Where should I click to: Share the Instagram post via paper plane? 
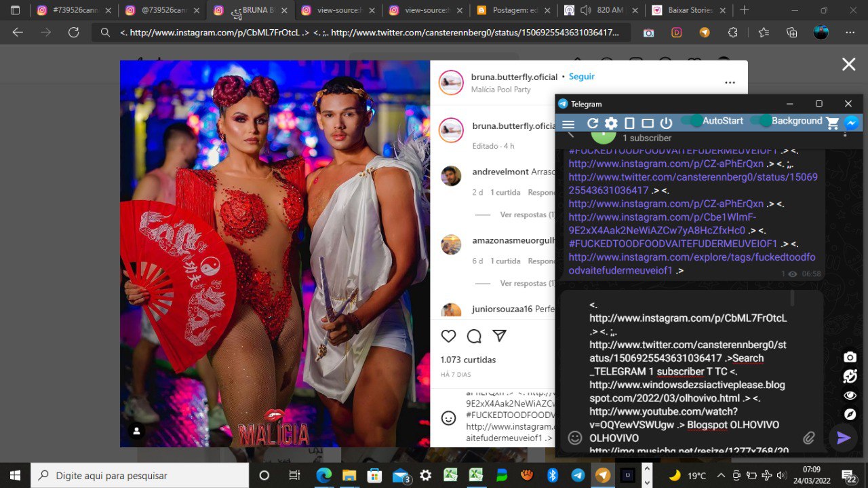click(x=499, y=336)
